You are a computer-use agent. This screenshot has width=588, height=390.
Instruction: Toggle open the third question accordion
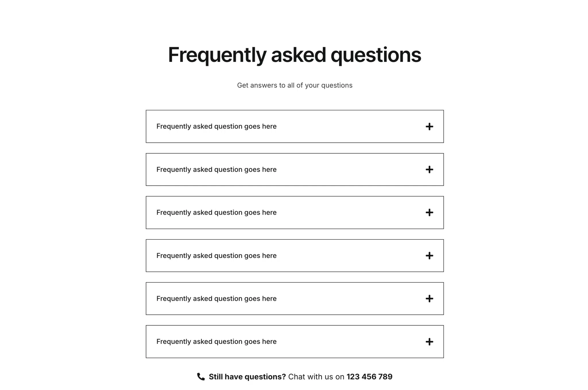[294, 212]
